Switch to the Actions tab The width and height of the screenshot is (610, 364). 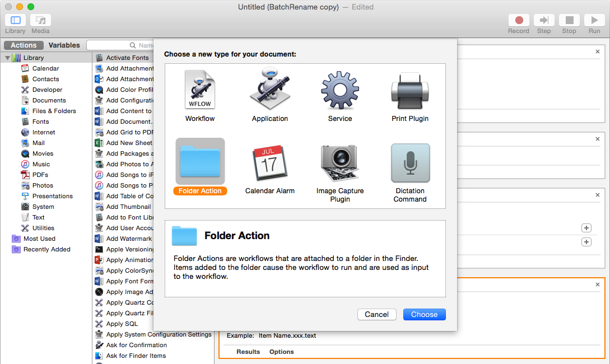(x=24, y=45)
